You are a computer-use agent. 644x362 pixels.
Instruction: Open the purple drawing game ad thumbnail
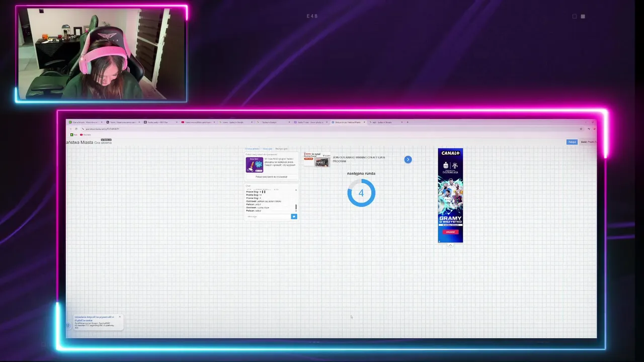pos(255,165)
